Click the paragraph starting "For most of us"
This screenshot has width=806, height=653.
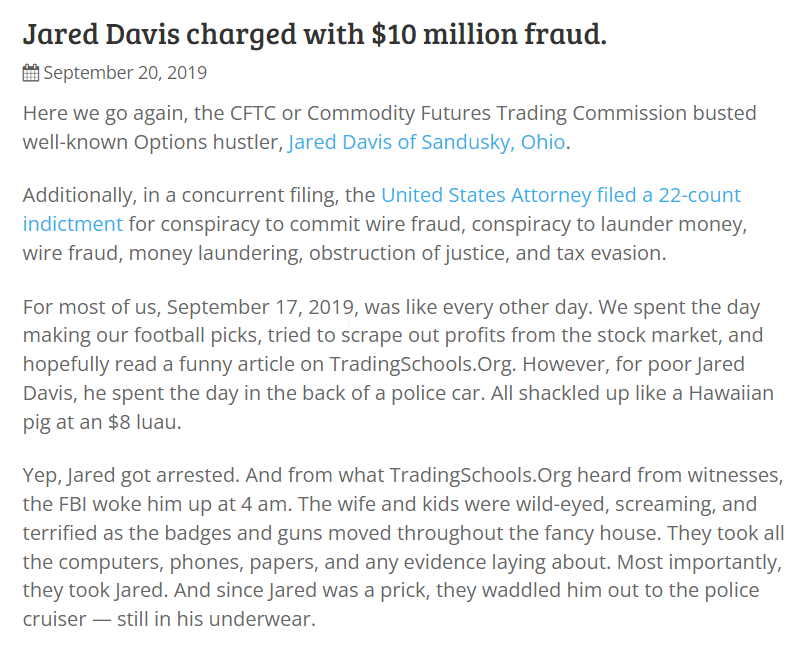[398, 364]
